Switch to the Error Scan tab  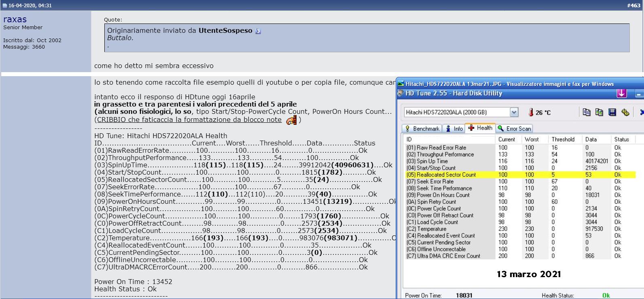coord(514,128)
